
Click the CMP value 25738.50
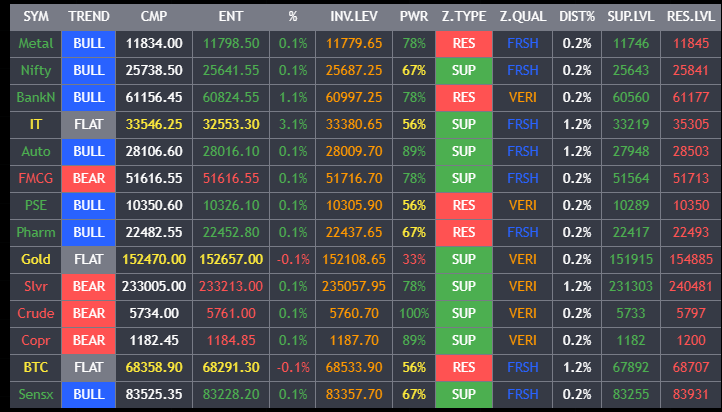tap(154, 70)
